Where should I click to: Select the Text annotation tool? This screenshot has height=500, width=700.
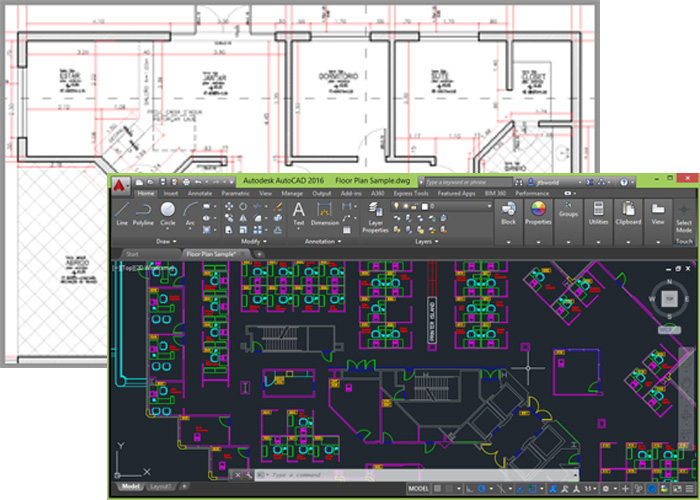[299, 214]
